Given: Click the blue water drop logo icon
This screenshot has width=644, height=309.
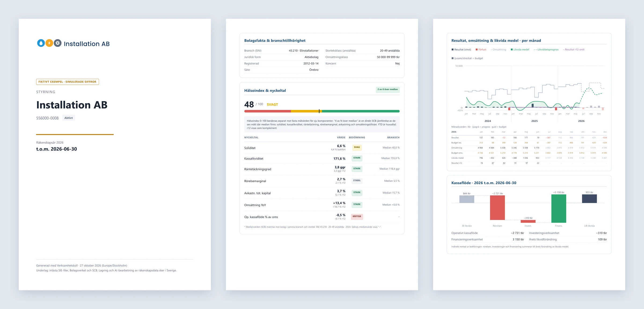Looking at the screenshot, I should point(41,43).
